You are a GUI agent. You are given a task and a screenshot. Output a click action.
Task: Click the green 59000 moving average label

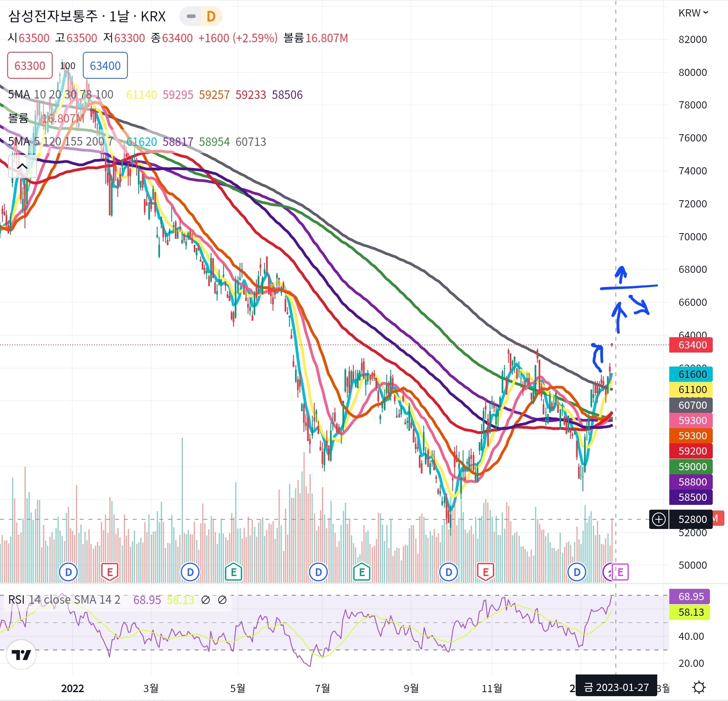pos(691,467)
